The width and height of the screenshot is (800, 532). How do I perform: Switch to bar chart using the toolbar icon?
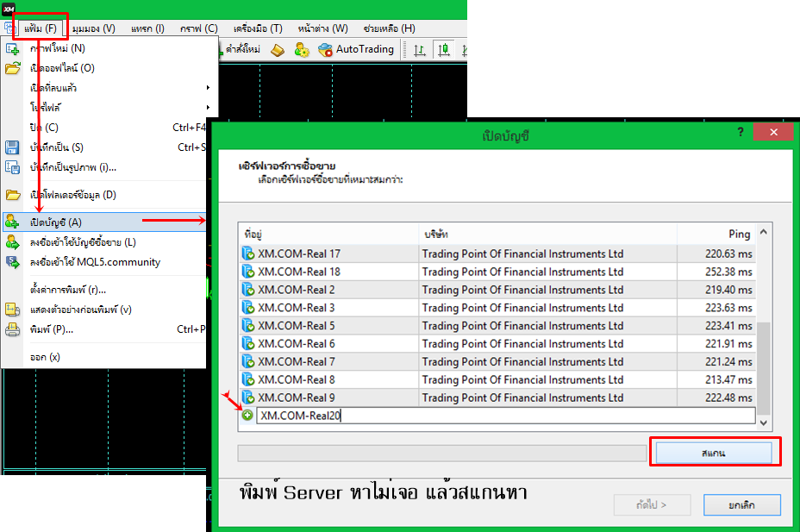pos(419,50)
